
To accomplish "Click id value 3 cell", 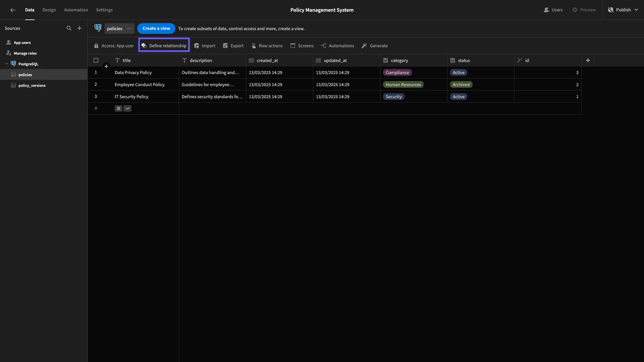I will (548, 72).
